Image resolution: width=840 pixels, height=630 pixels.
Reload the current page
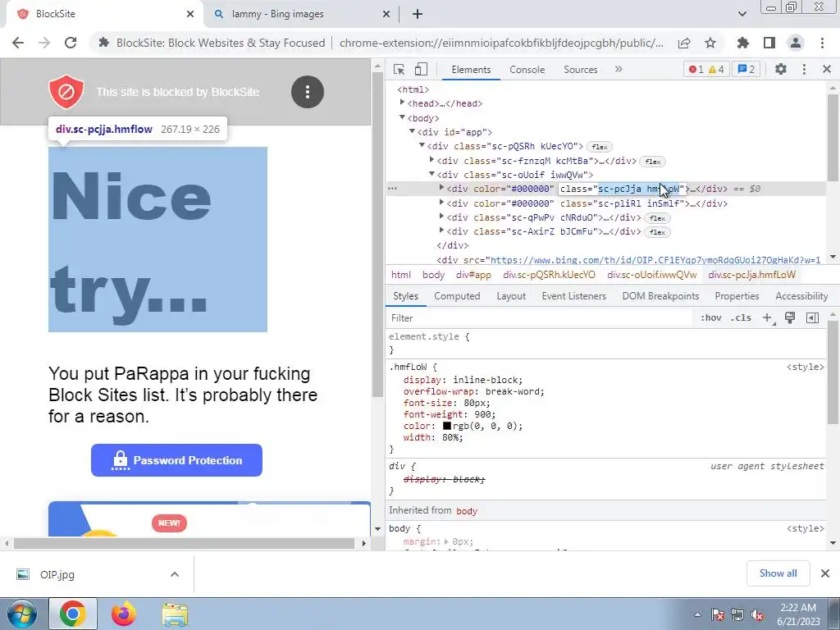71,43
